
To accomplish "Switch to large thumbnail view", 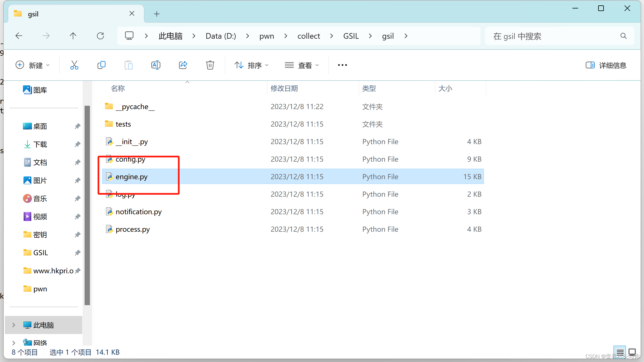I will point(632,352).
